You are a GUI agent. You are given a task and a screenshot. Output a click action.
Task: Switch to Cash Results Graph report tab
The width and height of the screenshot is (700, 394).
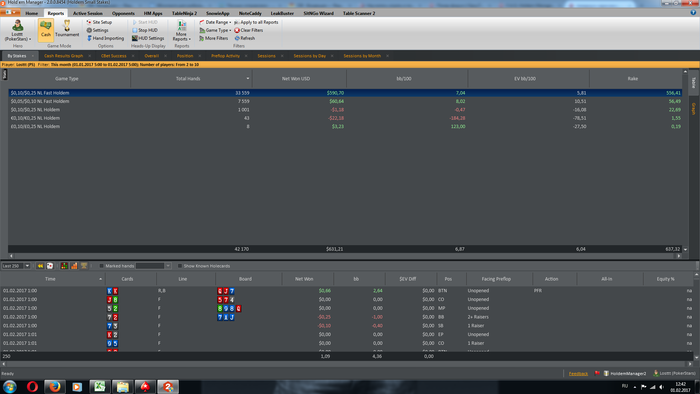[63, 56]
